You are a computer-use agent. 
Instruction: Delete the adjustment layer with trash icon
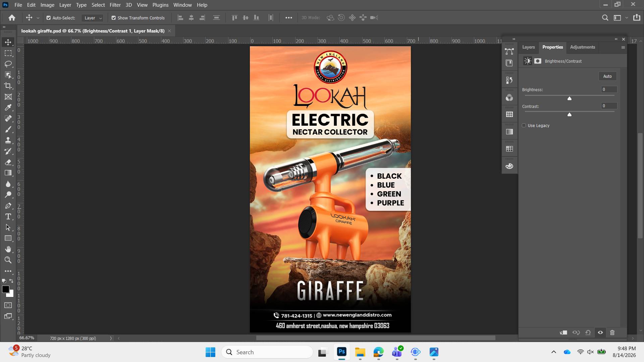(612, 333)
